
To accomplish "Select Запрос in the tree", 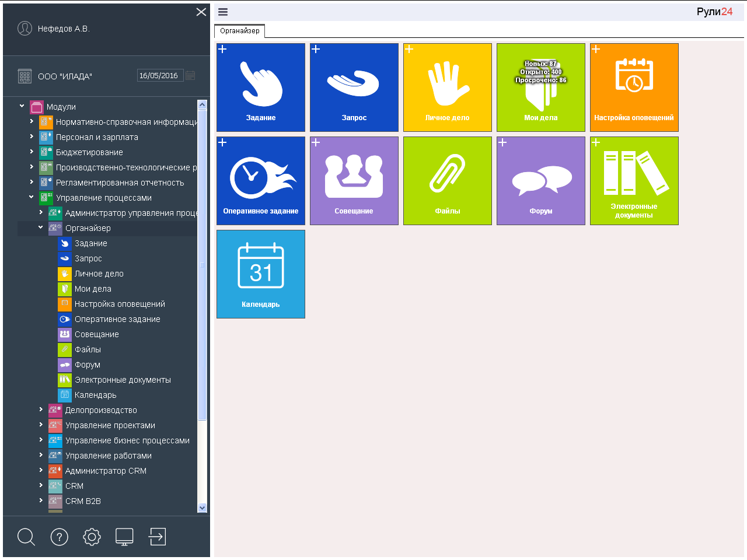I will point(88,258).
